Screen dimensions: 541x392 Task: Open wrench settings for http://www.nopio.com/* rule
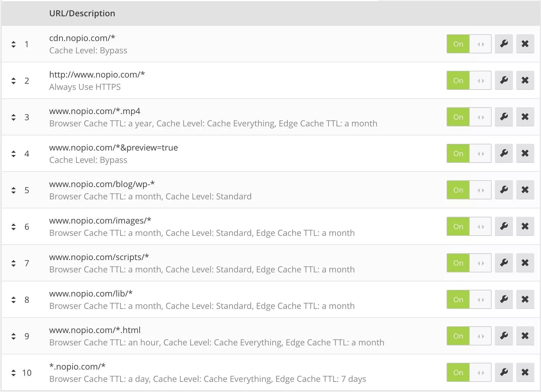click(504, 80)
